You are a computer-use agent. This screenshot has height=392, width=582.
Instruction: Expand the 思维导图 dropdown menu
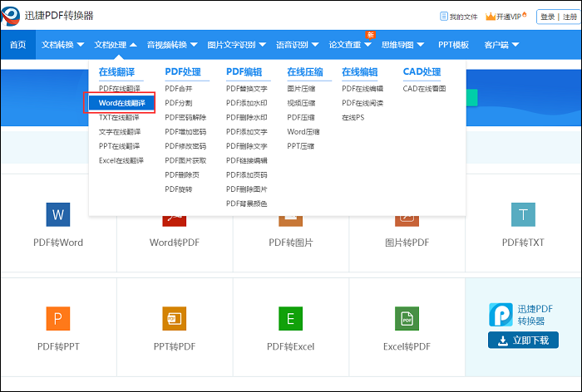tap(402, 45)
